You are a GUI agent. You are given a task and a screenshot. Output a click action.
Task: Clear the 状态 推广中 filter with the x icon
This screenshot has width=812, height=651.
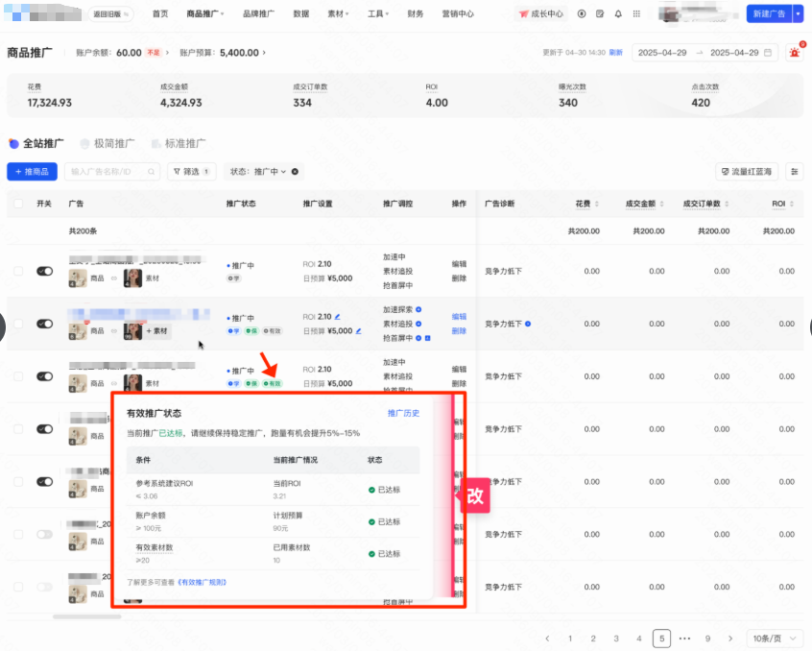point(295,172)
